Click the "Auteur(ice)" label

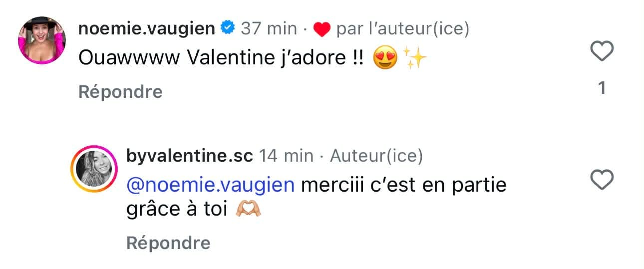(376, 157)
